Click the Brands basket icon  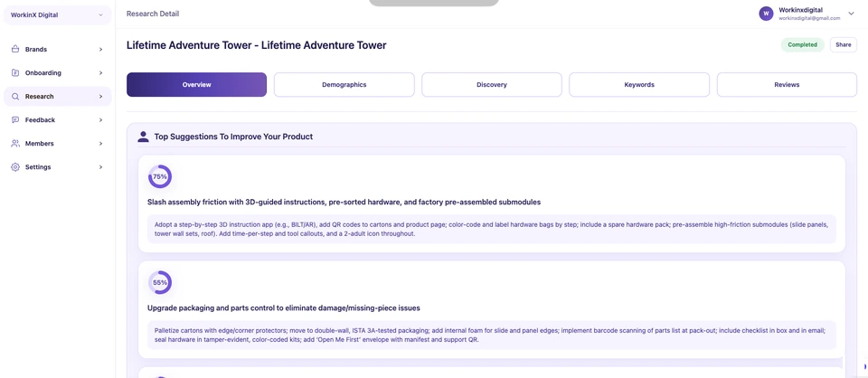point(15,49)
